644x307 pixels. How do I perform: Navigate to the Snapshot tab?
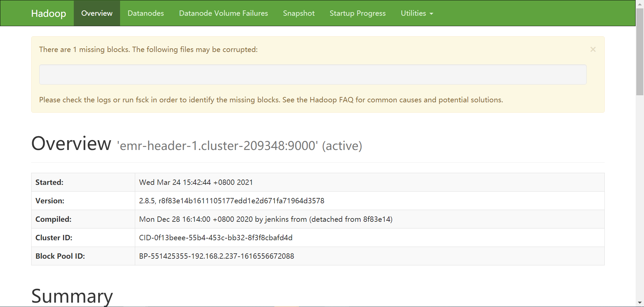pos(299,13)
